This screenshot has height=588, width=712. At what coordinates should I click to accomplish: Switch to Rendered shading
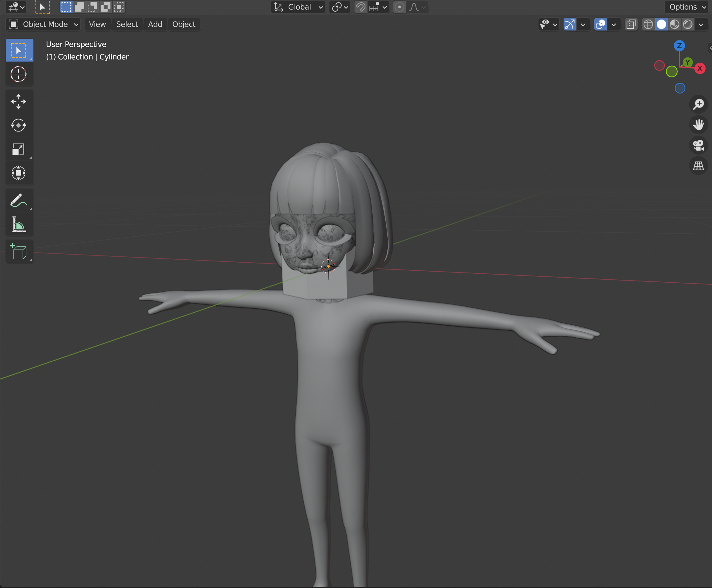pyautogui.click(x=688, y=24)
